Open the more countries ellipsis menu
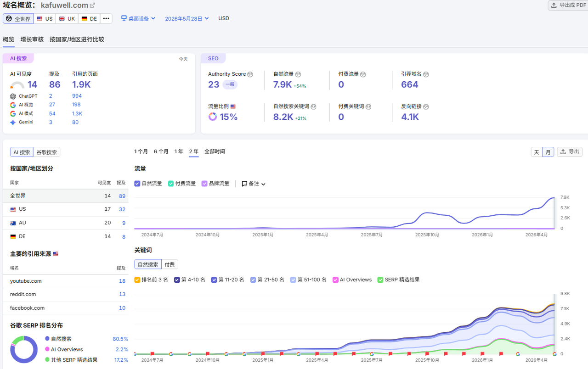588x369 pixels. 106,18
